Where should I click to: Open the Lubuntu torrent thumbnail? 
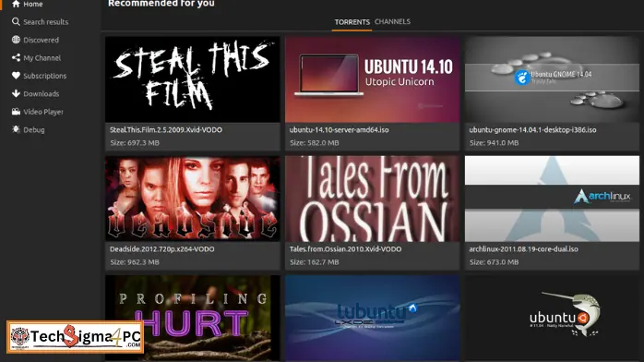pyautogui.click(x=372, y=319)
